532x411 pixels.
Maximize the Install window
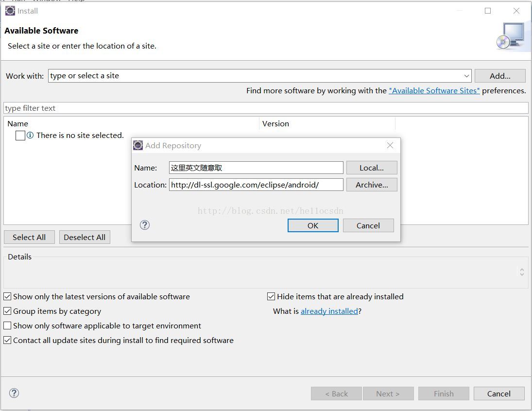[488, 11]
